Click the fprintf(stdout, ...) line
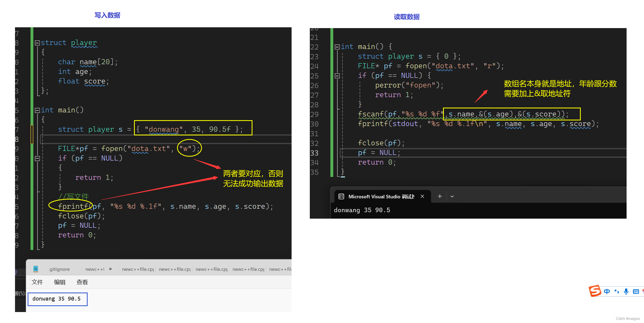Image resolution: width=644 pixels, height=323 pixels. (x=478, y=124)
